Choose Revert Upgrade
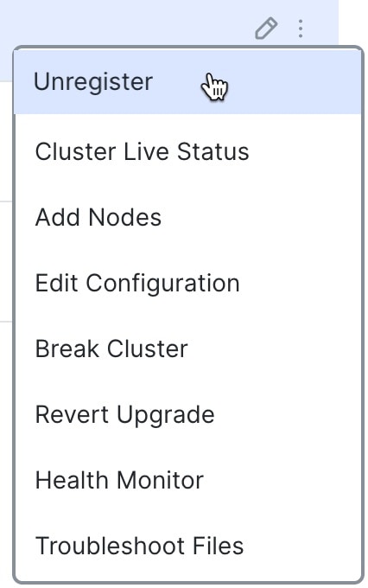368x588 pixels. click(187, 414)
